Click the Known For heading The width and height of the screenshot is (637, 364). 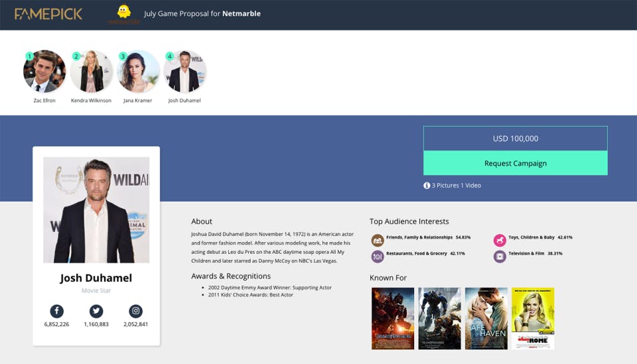click(x=388, y=278)
